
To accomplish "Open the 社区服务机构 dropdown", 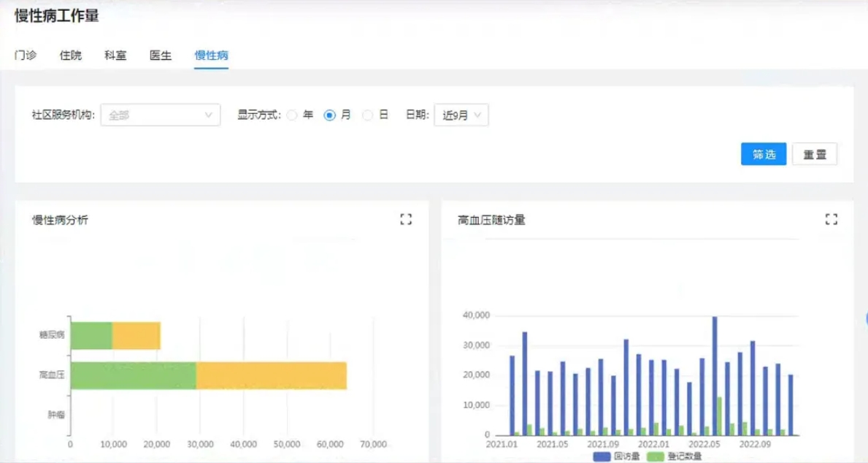I will [160, 115].
